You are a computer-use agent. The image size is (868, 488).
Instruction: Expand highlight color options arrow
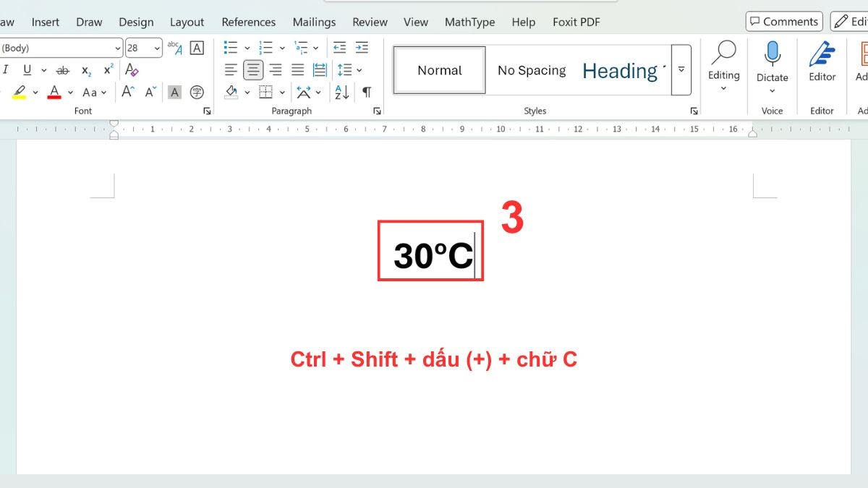(35, 93)
